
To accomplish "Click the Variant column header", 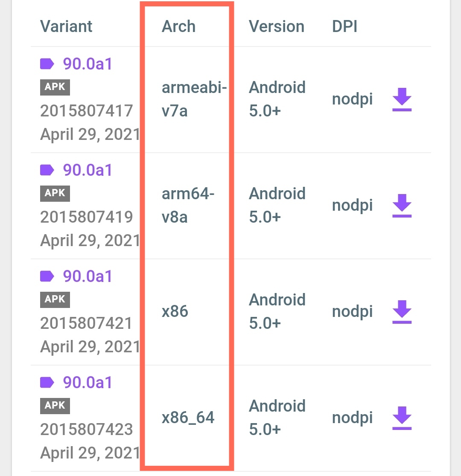I will tap(66, 26).
